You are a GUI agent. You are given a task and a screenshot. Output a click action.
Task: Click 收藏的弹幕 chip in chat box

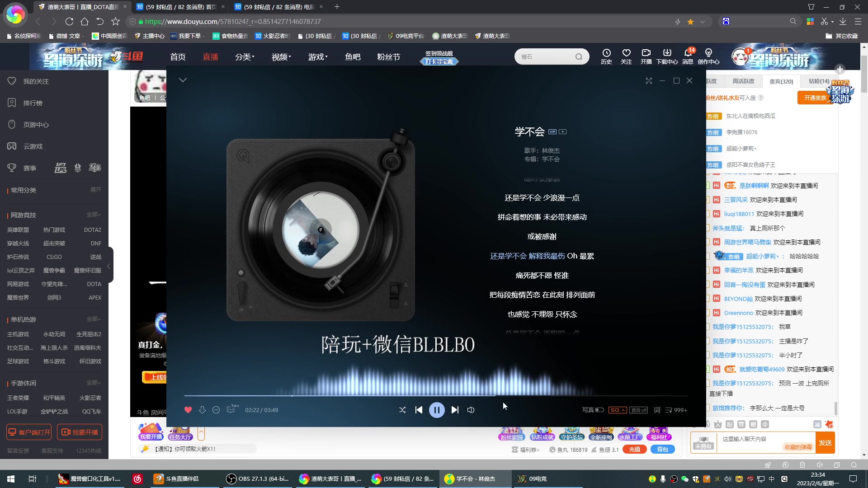coord(798,447)
